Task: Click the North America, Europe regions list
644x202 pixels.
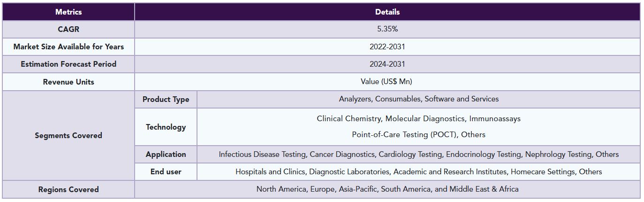Action: click(387, 189)
